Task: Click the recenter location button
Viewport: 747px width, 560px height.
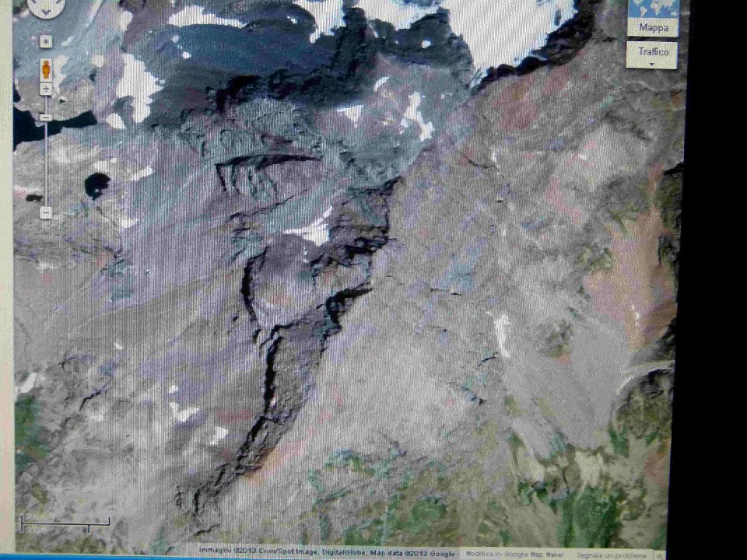Action: [x=46, y=41]
